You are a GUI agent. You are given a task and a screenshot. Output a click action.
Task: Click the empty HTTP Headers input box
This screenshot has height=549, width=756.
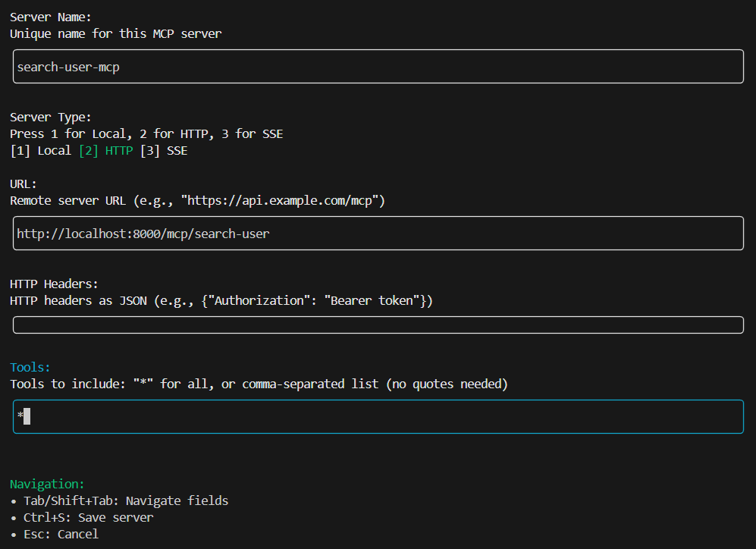(x=378, y=325)
